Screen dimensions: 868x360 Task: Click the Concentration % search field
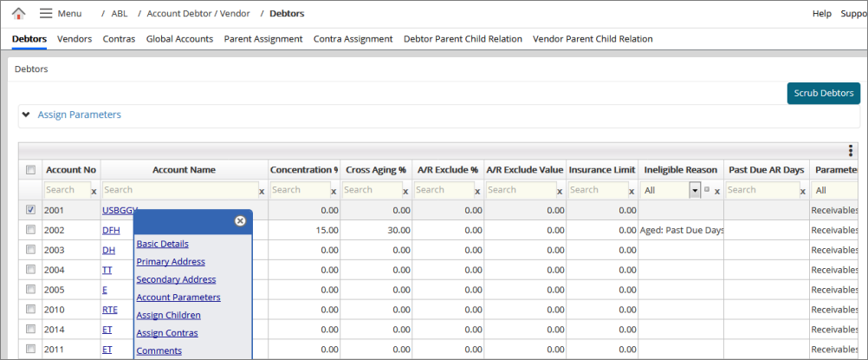(299, 190)
